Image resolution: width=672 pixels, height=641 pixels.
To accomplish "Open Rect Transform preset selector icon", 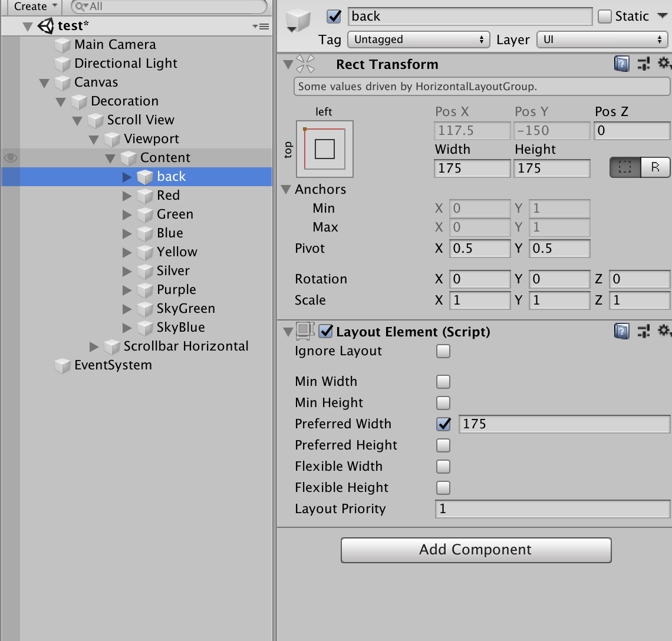I will pos(643,64).
